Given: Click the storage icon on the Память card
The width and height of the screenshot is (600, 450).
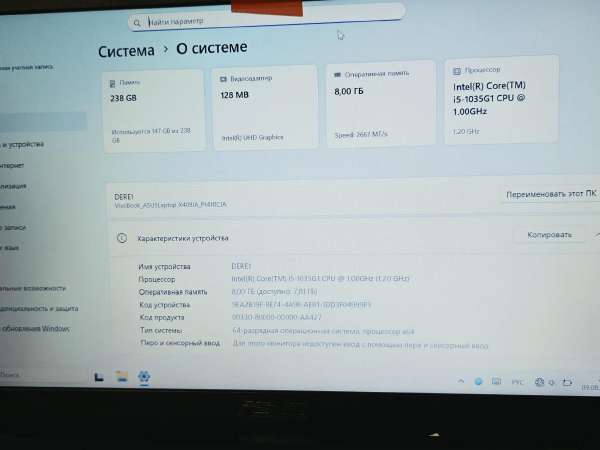Looking at the screenshot, I should 112,83.
